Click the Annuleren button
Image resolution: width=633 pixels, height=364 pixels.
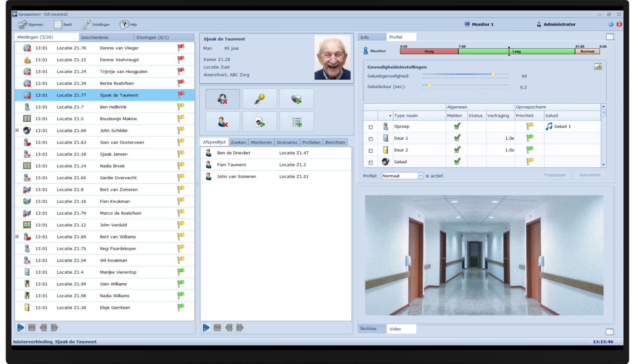(x=590, y=175)
